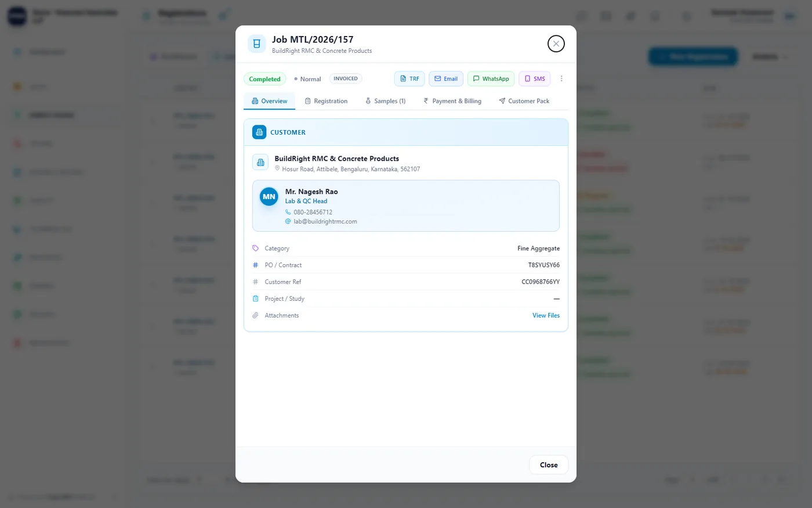Switch to the Overview tab
The width and height of the screenshot is (812, 508).
269,101
